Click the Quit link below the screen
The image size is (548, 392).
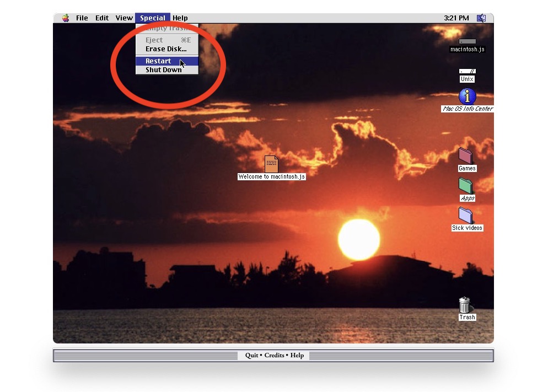point(252,356)
